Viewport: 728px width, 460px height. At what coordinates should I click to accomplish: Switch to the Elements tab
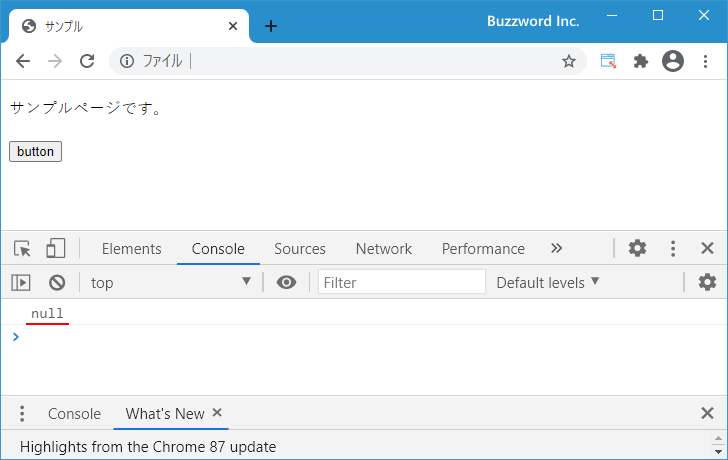tap(131, 249)
